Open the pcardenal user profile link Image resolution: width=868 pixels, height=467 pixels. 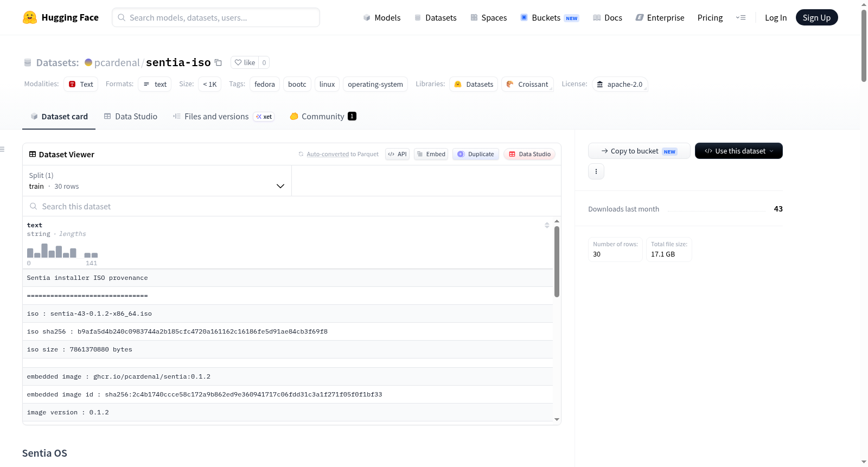pos(117,62)
